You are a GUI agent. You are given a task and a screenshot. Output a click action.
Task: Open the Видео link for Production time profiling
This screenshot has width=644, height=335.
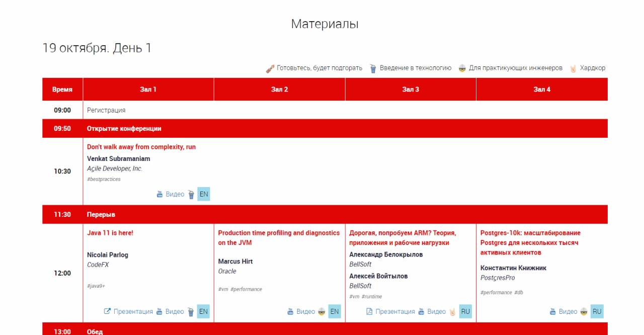(x=306, y=311)
